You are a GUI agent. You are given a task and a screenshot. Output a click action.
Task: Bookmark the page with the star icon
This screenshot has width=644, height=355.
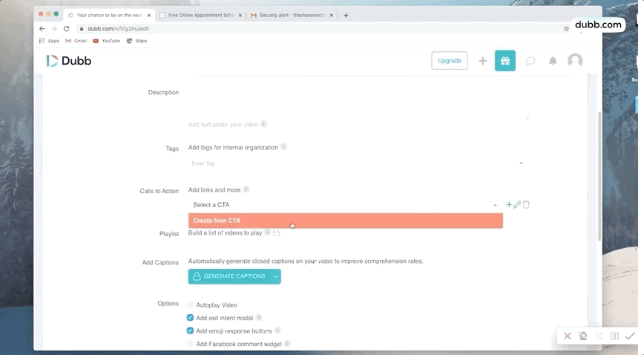pos(566,29)
